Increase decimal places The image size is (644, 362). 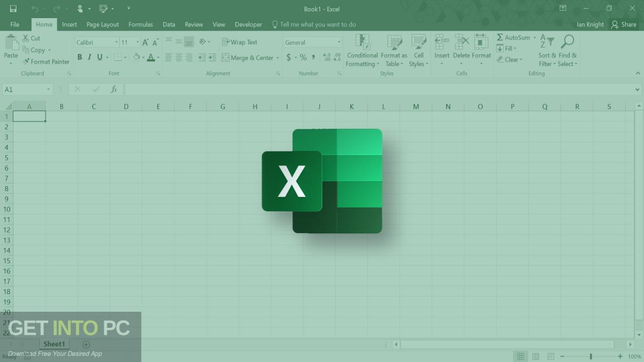point(327,57)
